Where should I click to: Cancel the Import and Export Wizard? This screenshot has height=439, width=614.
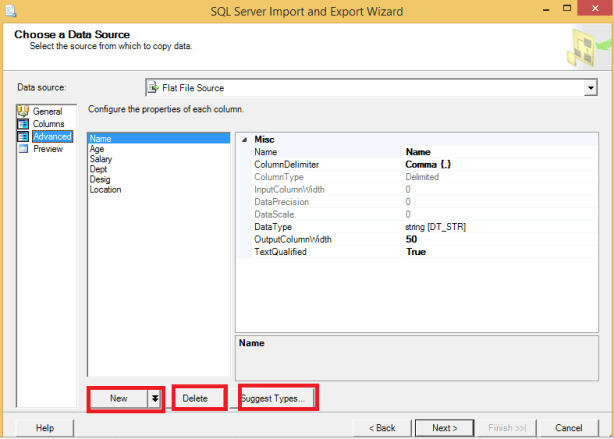pos(568,428)
